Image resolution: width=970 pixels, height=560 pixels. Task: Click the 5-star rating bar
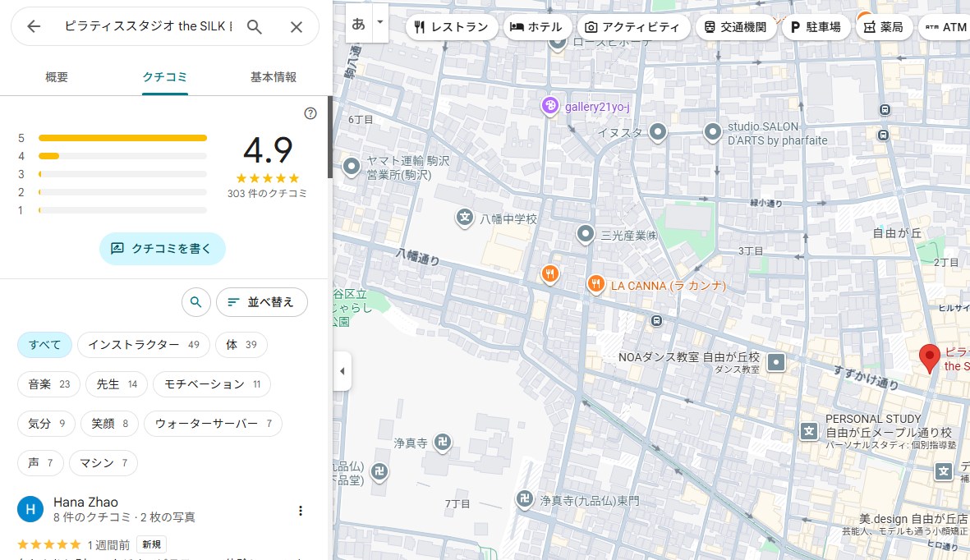(x=122, y=138)
